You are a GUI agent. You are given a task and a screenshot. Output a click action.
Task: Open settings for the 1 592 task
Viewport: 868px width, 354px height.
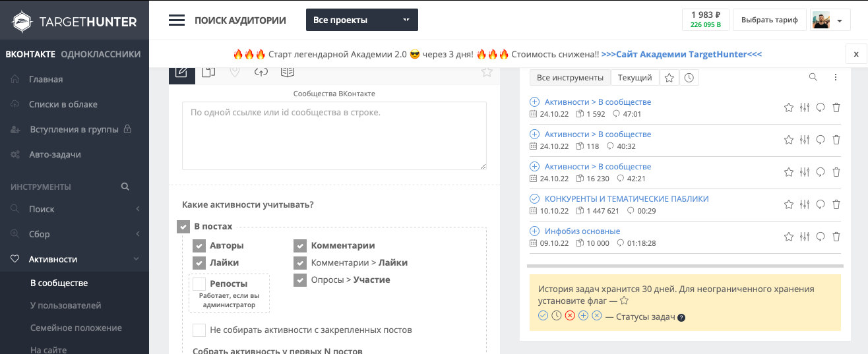tap(804, 107)
